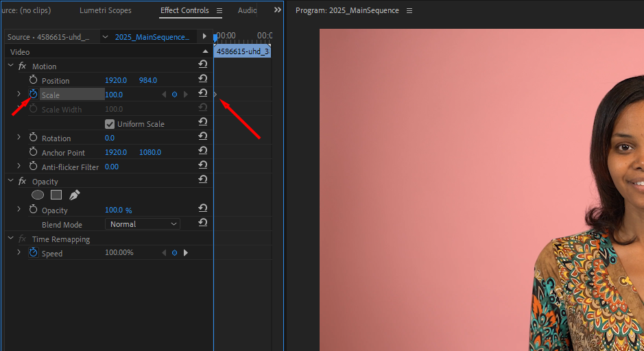Click the Anchor Point Y value 1080.0
The width and height of the screenshot is (644, 351).
pyautogui.click(x=150, y=152)
